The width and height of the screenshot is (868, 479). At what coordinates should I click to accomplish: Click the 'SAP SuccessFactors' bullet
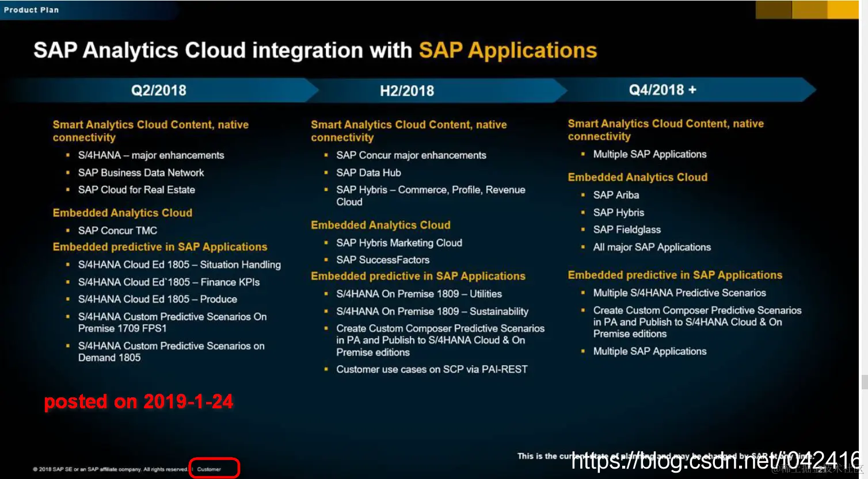click(383, 260)
